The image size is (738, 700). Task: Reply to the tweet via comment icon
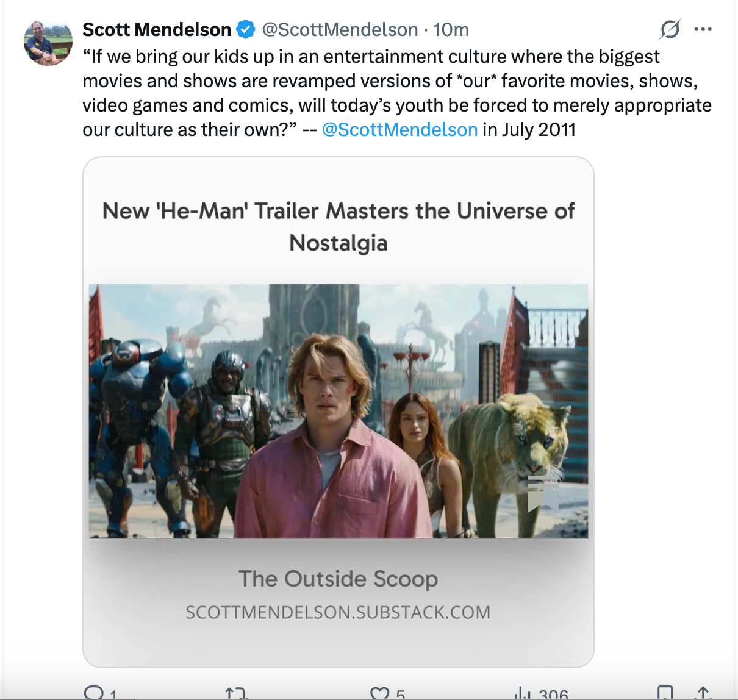94,693
